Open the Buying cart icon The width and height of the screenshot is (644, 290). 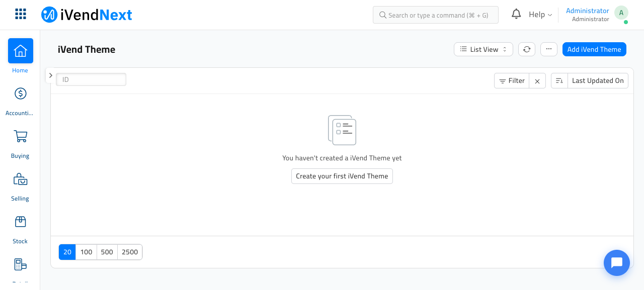click(x=20, y=136)
